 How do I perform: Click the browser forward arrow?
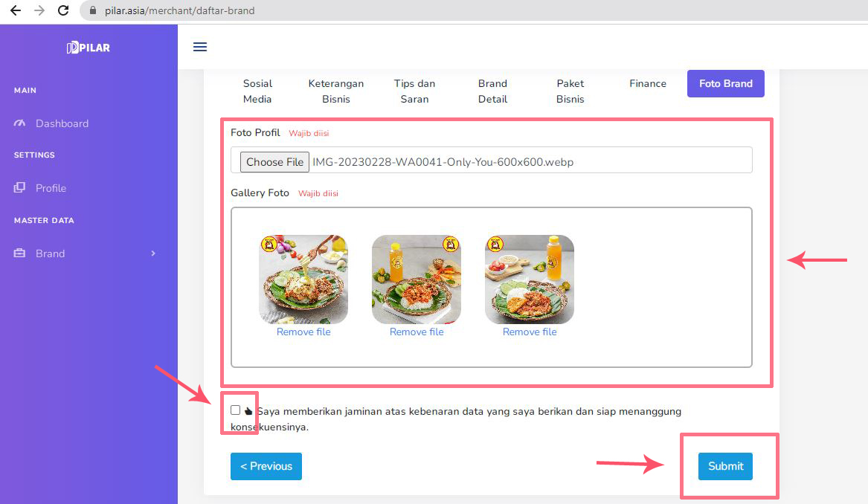point(39,10)
